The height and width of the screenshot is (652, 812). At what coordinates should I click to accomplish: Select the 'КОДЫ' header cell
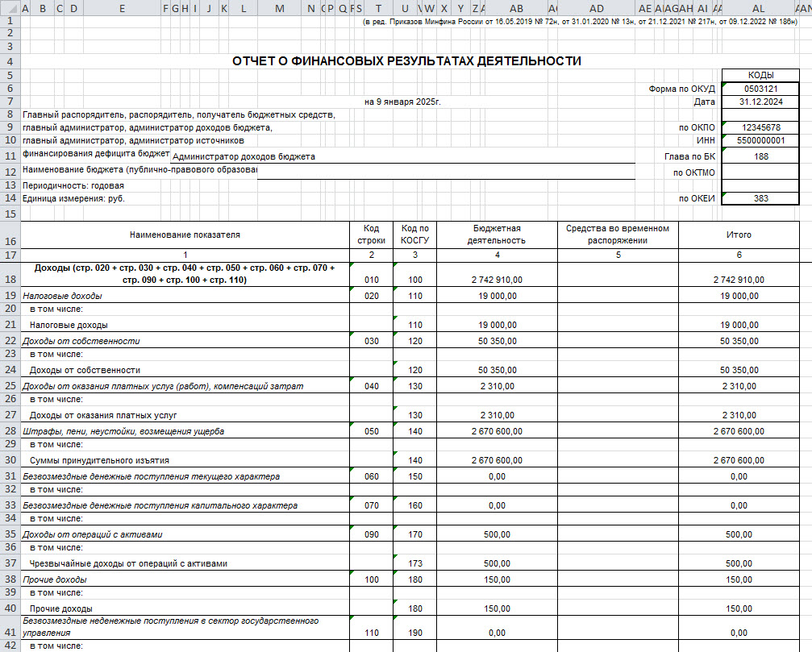[x=760, y=75]
